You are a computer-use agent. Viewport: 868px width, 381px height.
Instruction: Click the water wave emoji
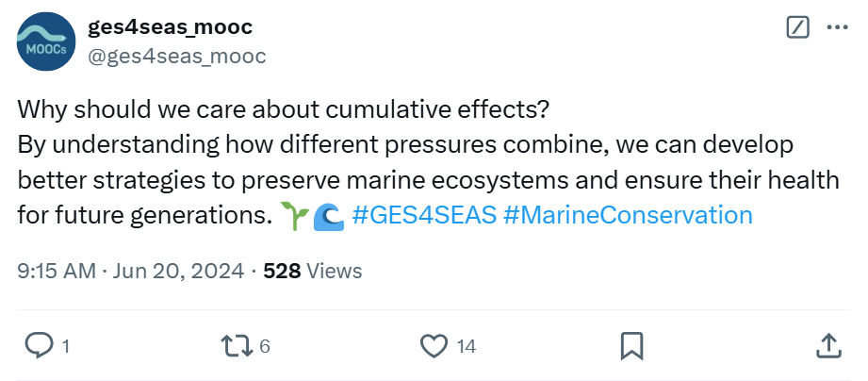point(328,217)
